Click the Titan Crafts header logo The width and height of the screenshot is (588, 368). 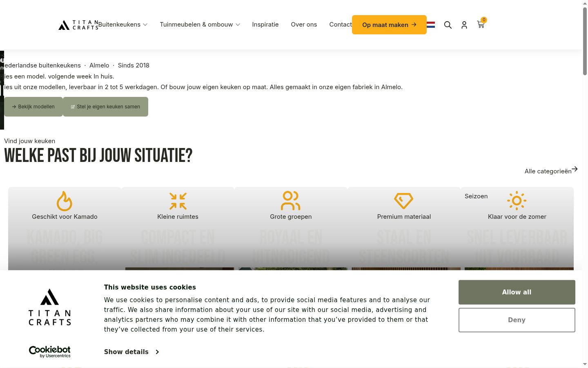coord(78,25)
